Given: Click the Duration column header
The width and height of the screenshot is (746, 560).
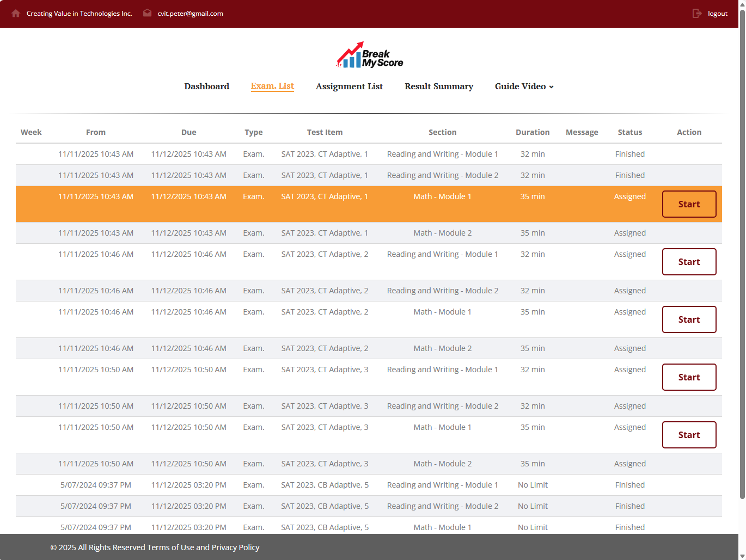Looking at the screenshot, I should 532,132.
